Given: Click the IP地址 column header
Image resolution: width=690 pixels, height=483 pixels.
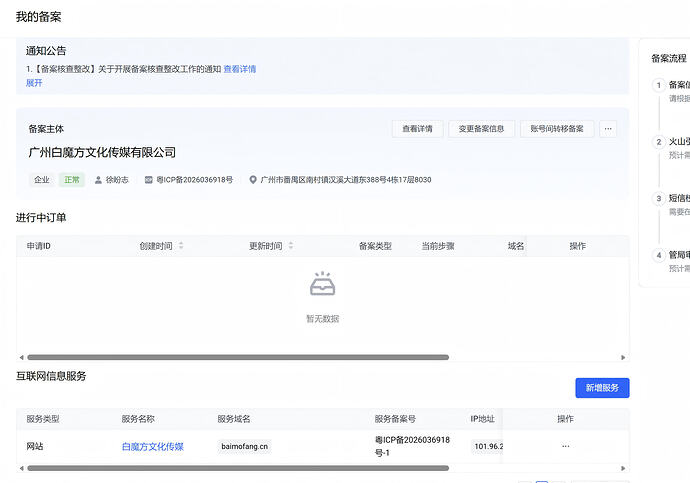Looking at the screenshot, I should (x=483, y=419).
